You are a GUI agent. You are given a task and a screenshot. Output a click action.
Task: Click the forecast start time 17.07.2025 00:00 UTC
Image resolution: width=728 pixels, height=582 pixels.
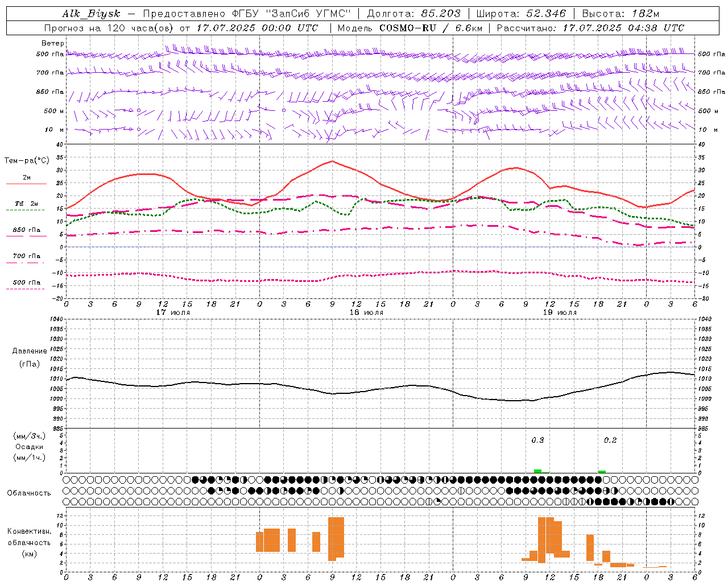(x=258, y=28)
